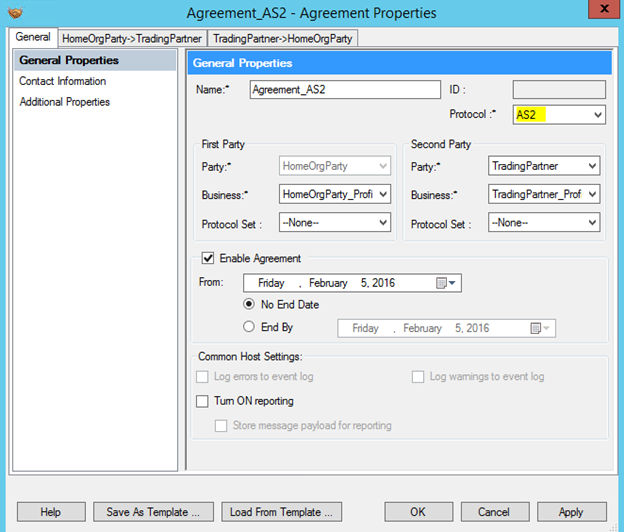
Task: Click the ID text field
Action: point(559,90)
